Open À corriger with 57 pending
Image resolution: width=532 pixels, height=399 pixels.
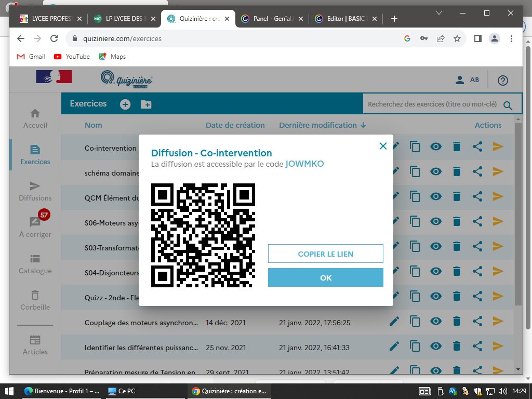(35, 224)
